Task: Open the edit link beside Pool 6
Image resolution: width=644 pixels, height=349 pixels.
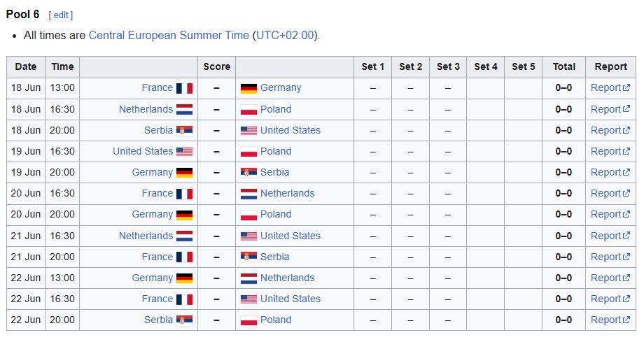Action: [x=61, y=15]
